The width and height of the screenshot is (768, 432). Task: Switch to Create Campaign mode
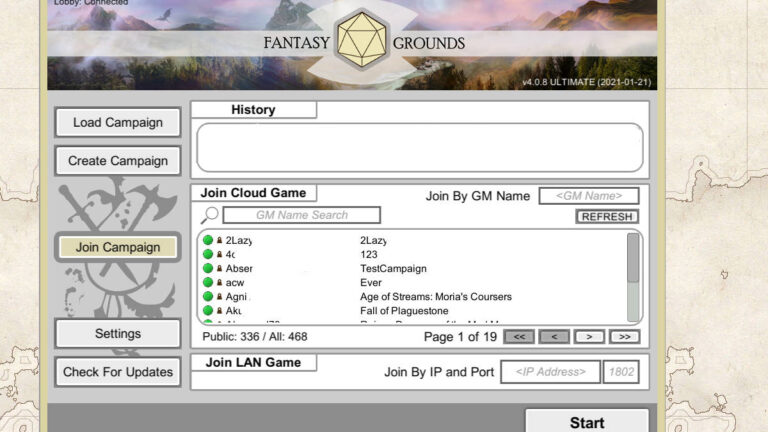[117, 161]
